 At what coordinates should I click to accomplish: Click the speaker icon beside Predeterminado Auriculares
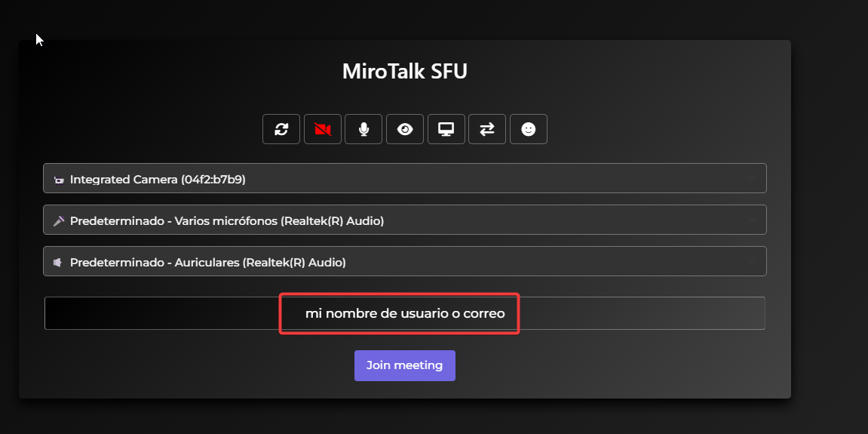(x=57, y=262)
